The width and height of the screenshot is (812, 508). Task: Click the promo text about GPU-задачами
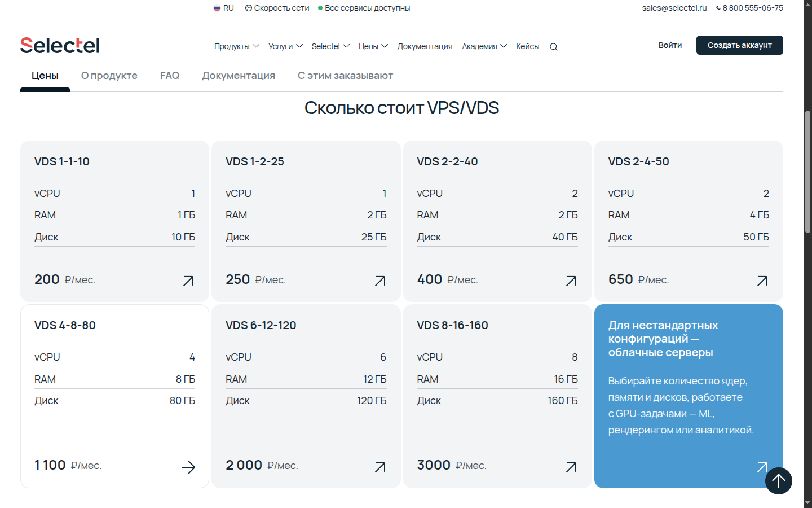[x=681, y=405]
